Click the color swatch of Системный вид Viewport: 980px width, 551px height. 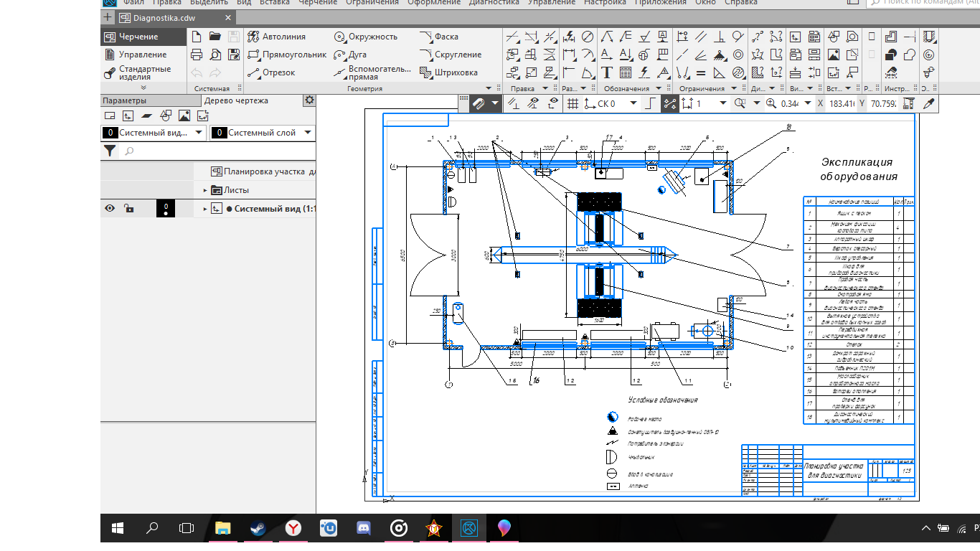click(166, 209)
